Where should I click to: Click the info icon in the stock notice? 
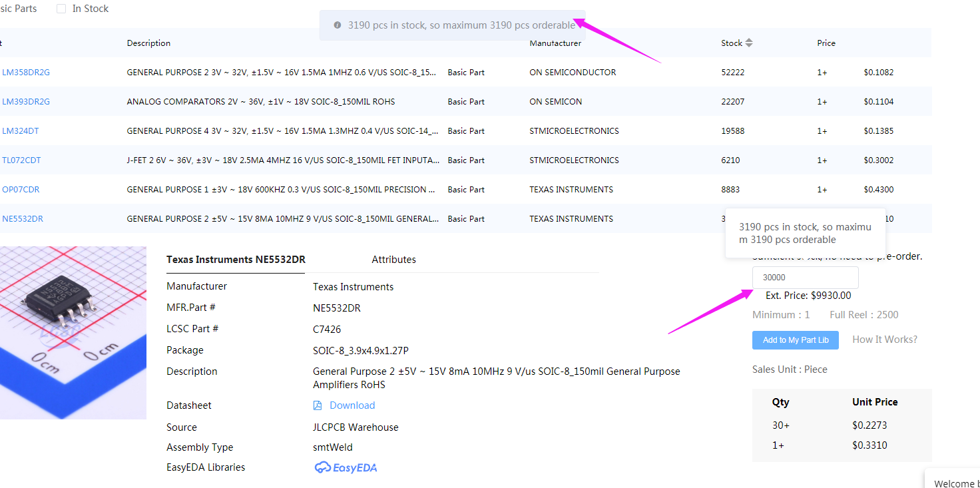click(x=338, y=25)
